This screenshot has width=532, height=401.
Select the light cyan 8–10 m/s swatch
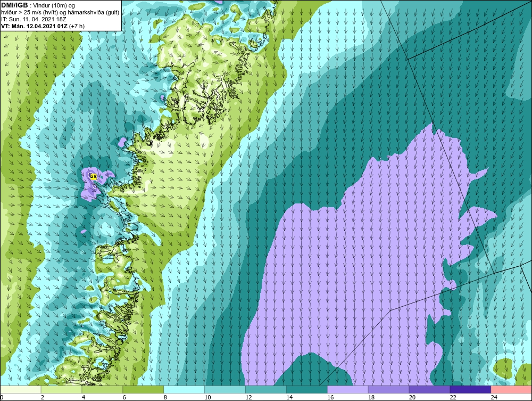coord(184,389)
